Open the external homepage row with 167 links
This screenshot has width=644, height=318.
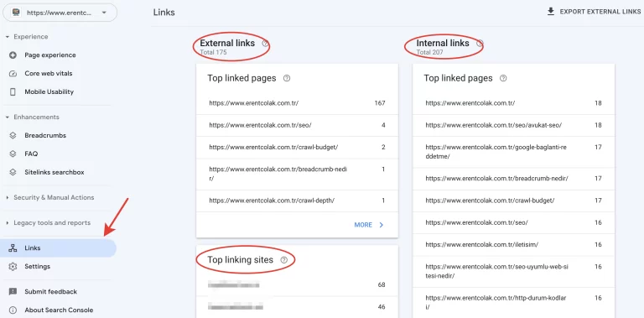pos(298,103)
